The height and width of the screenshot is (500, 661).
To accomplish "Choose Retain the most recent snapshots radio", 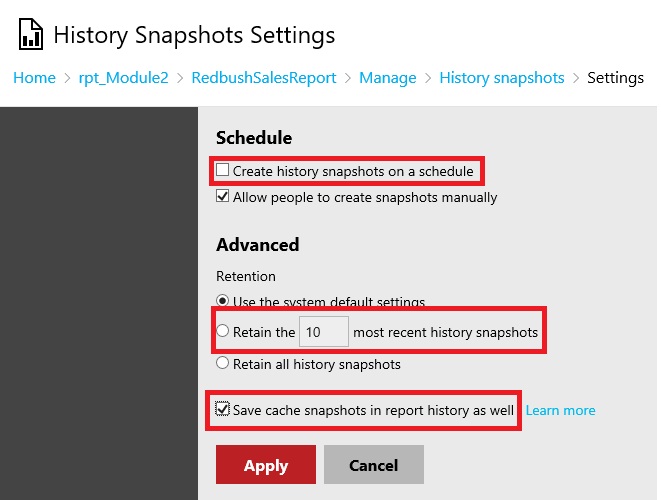I will pos(223,331).
